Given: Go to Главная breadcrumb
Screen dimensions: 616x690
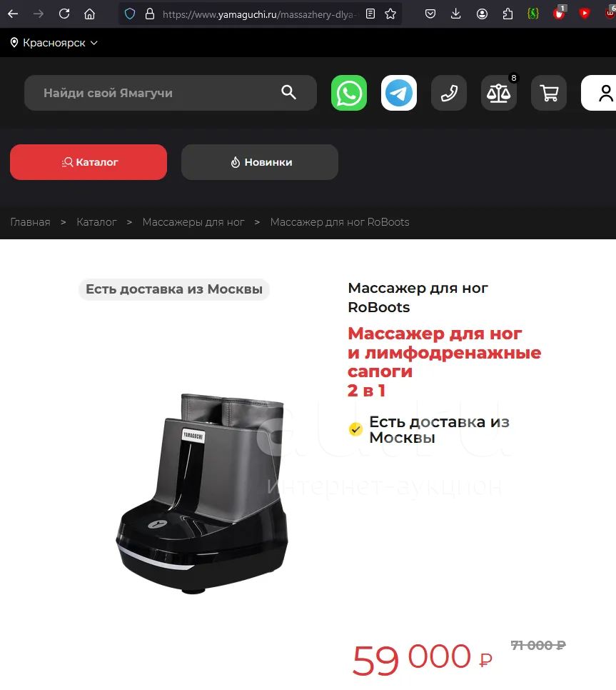Looking at the screenshot, I should point(31,222).
